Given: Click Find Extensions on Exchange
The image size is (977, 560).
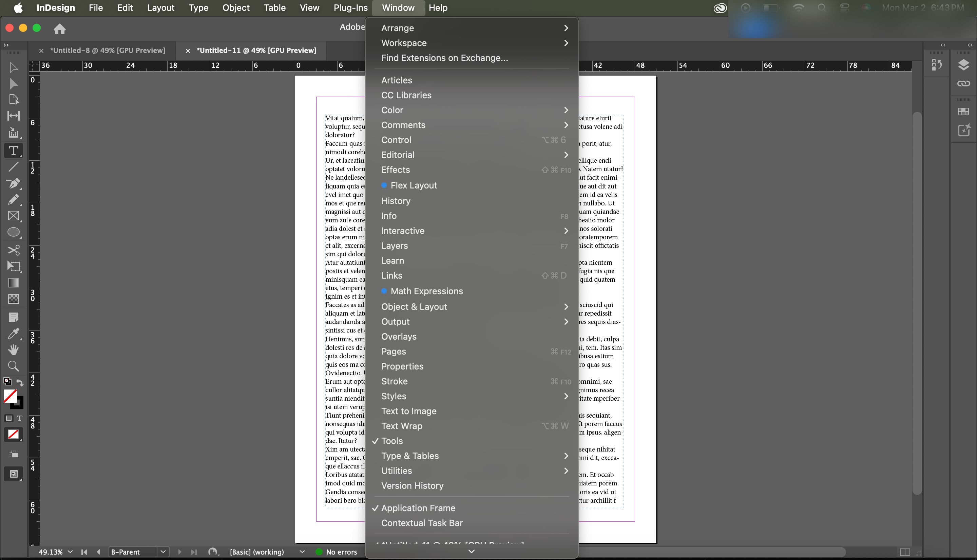Looking at the screenshot, I should coord(444,58).
